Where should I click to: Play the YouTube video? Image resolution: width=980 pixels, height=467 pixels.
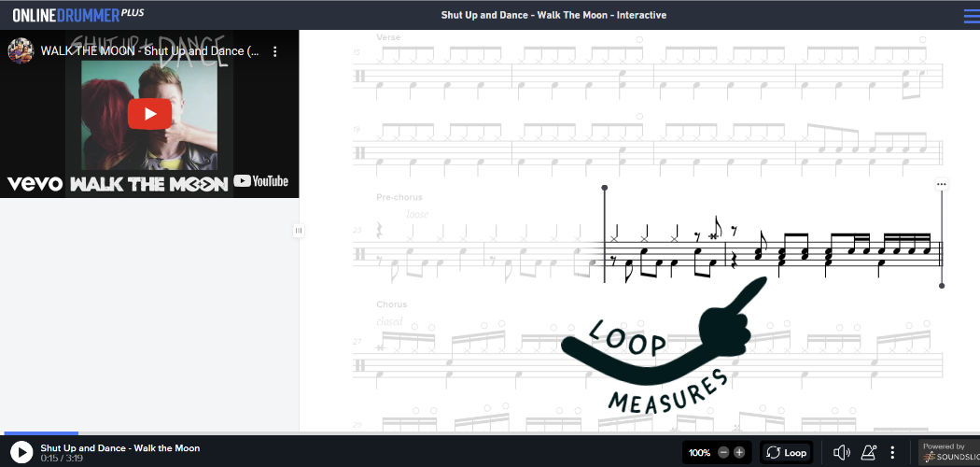click(x=150, y=114)
